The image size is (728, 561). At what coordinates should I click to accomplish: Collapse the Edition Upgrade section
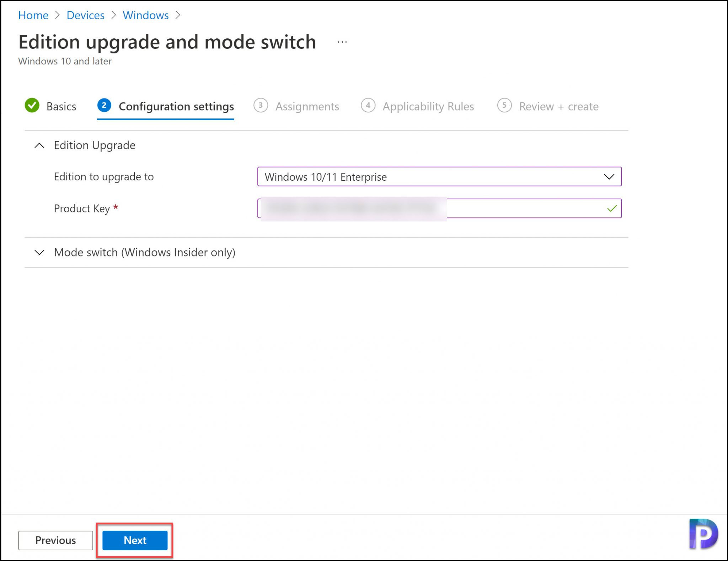tap(39, 145)
